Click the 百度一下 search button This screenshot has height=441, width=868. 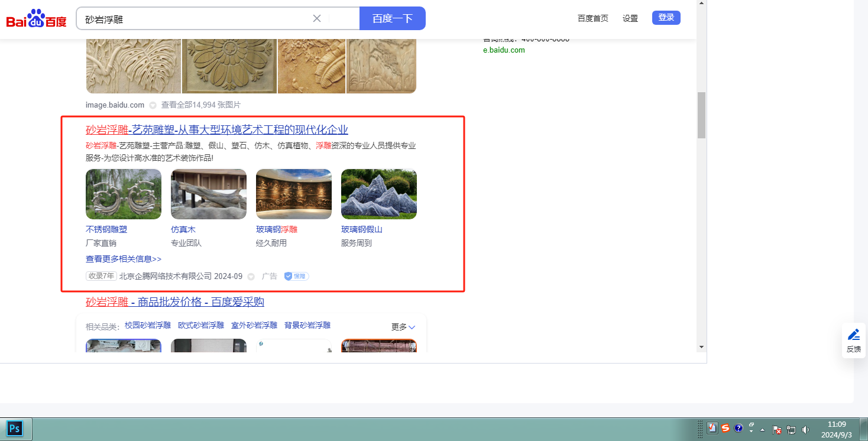tap(393, 18)
